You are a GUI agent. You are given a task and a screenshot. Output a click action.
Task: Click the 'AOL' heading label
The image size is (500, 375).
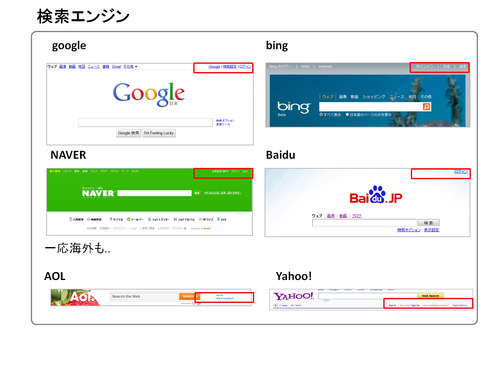click(55, 276)
